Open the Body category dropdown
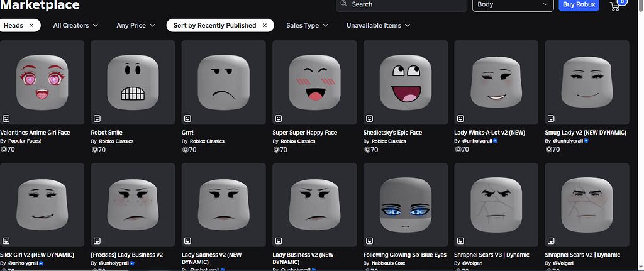The width and height of the screenshot is (644, 271). tap(513, 4)
